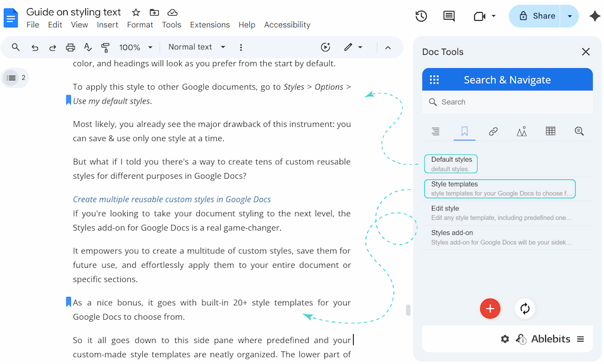Open the Gemini sparkle icon

595,16
